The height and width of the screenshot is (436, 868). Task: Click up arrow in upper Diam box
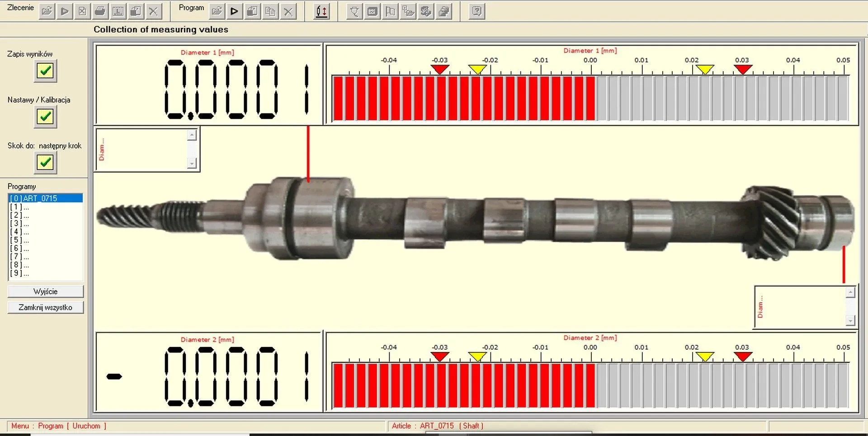[192, 135]
